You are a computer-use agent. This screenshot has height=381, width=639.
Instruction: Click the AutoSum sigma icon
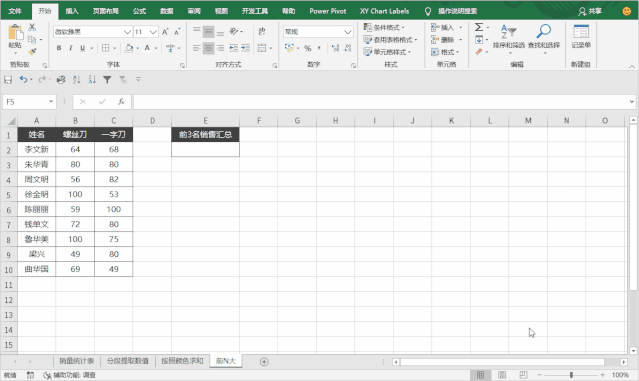coord(479,27)
